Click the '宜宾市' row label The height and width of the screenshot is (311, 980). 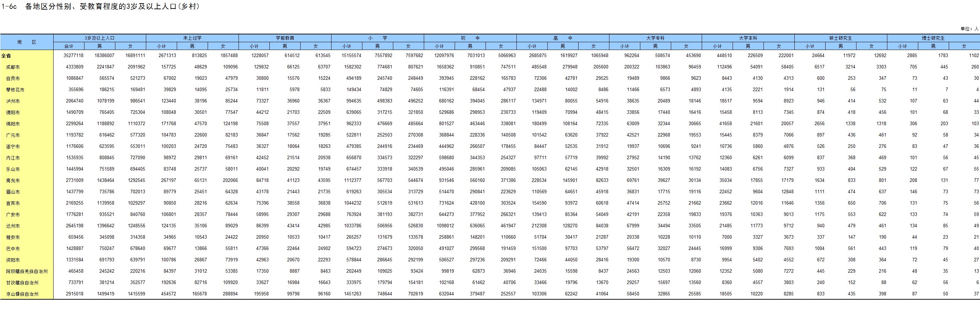click(x=13, y=204)
